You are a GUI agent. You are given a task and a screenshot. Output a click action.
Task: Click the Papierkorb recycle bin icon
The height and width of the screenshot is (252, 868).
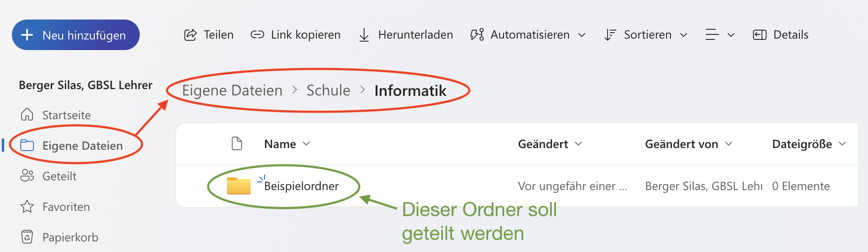tap(27, 237)
